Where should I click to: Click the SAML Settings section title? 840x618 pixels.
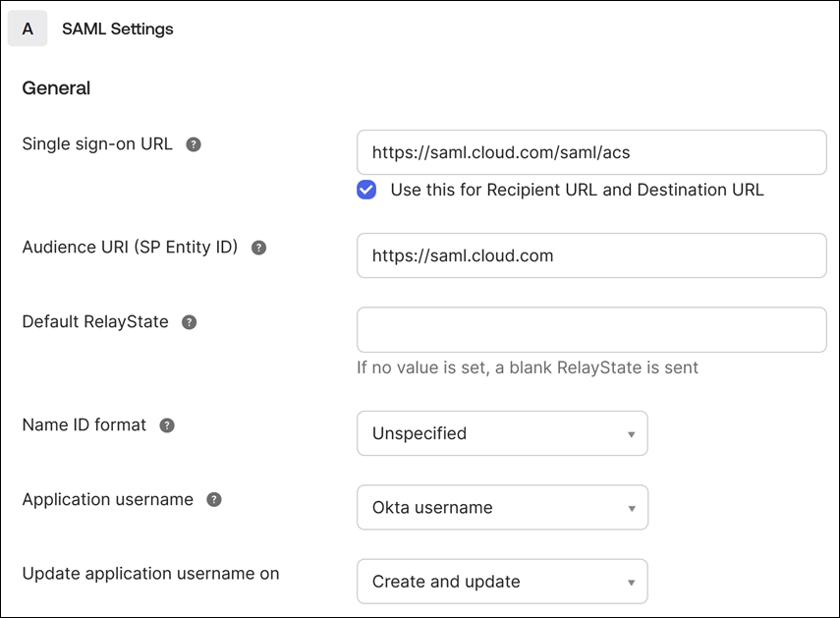tap(118, 28)
